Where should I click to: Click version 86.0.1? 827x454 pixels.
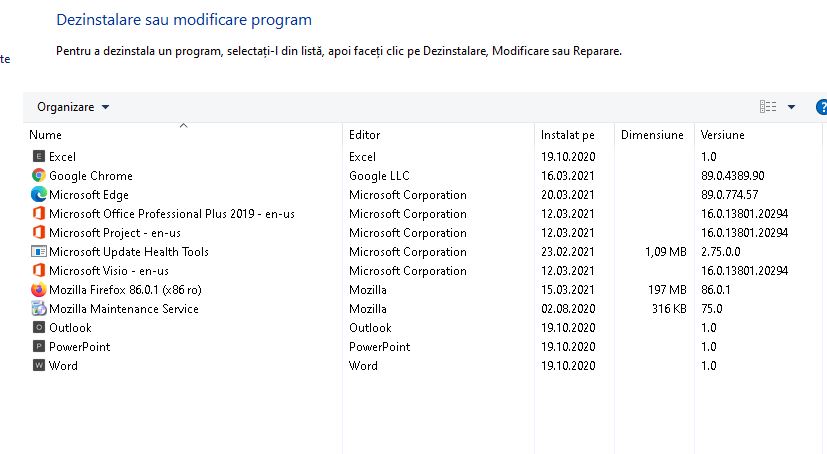[x=716, y=289]
